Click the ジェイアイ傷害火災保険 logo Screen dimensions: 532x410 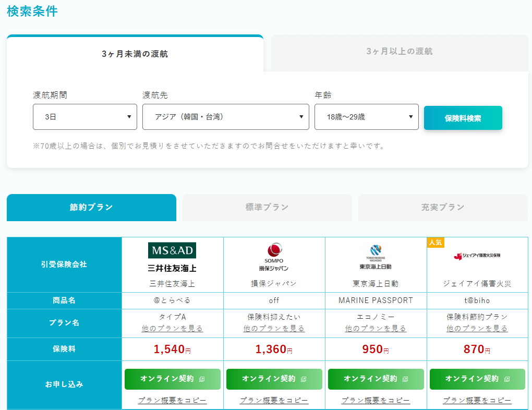(x=477, y=256)
